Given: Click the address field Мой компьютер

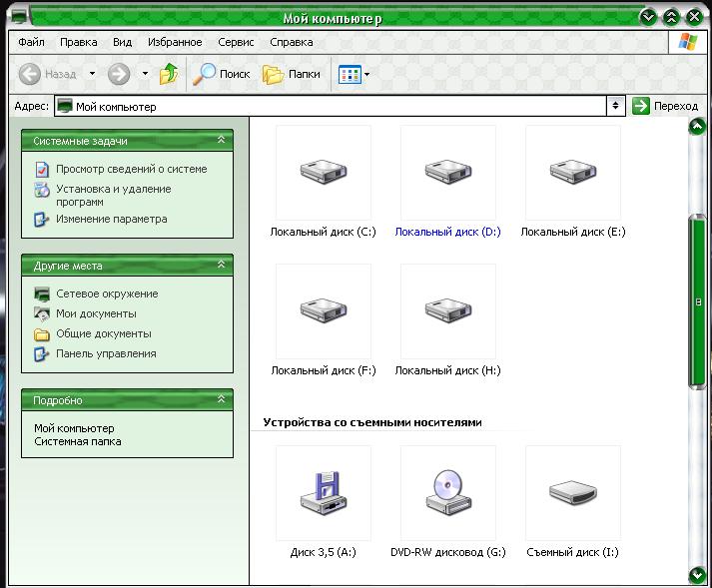Looking at the screenshot, I should pyautogui.click(x=331, y=106).
